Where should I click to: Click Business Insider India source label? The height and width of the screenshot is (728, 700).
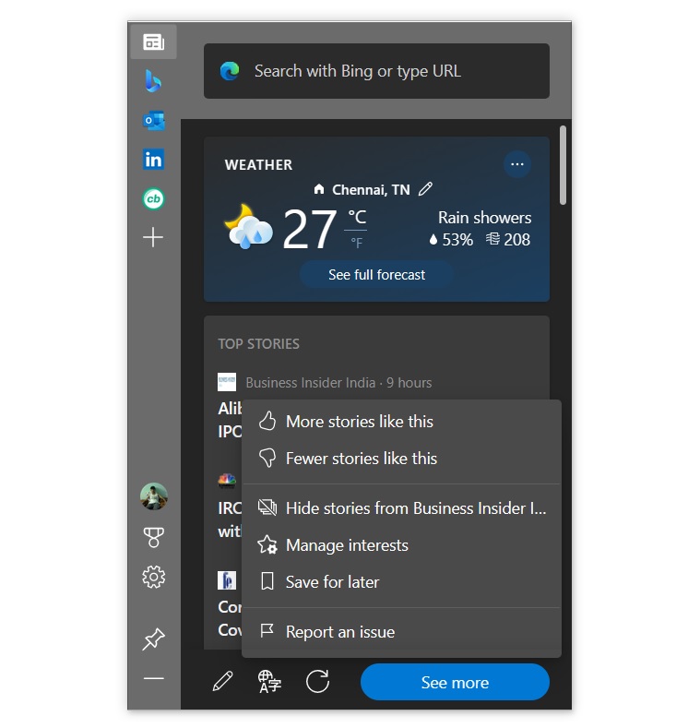pos(311,383)
